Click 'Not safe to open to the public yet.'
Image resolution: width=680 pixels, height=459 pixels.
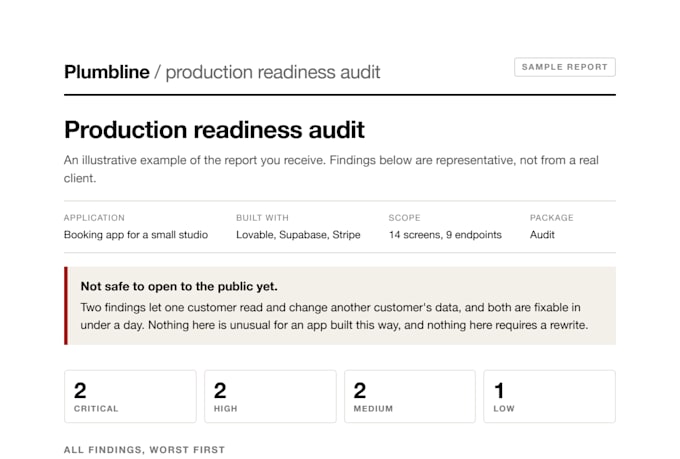click(x=179, y=286)
